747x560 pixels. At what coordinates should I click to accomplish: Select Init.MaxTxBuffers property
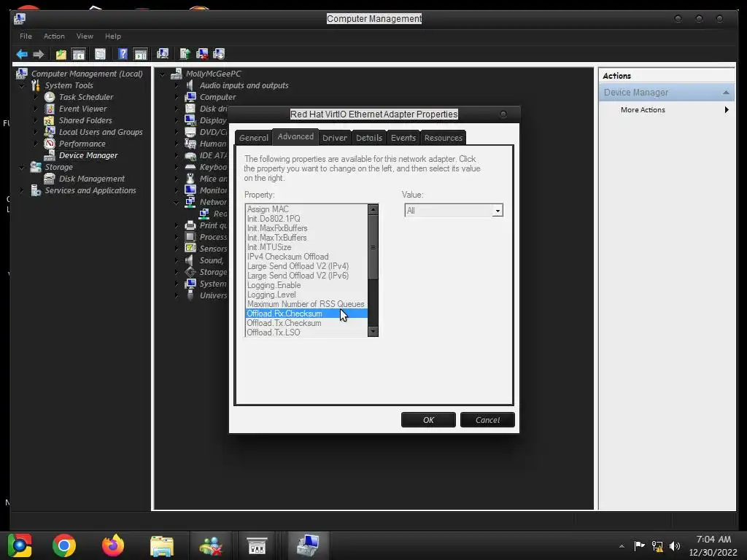coord(306,238)
